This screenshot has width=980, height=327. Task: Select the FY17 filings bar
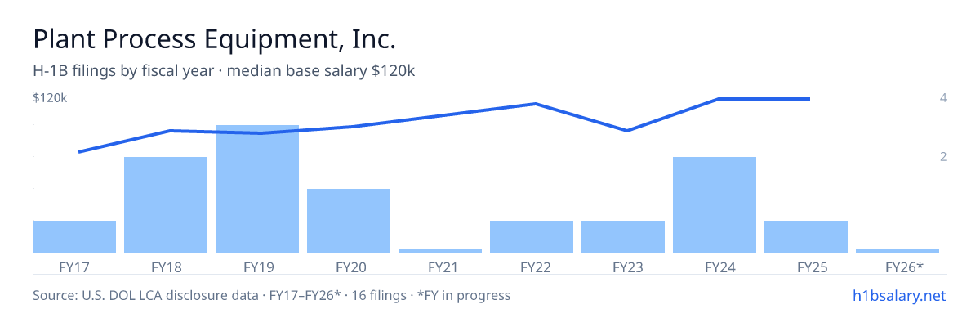[74, 236]
